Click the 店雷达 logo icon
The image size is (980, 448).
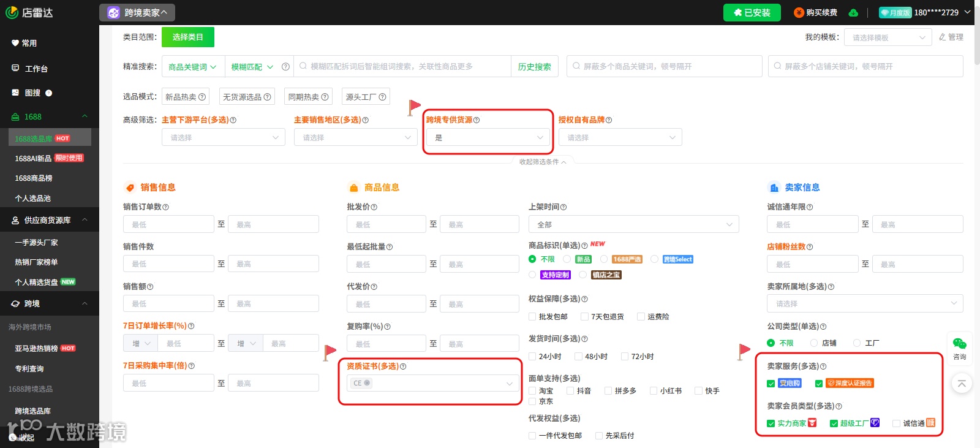coord(12,12)
